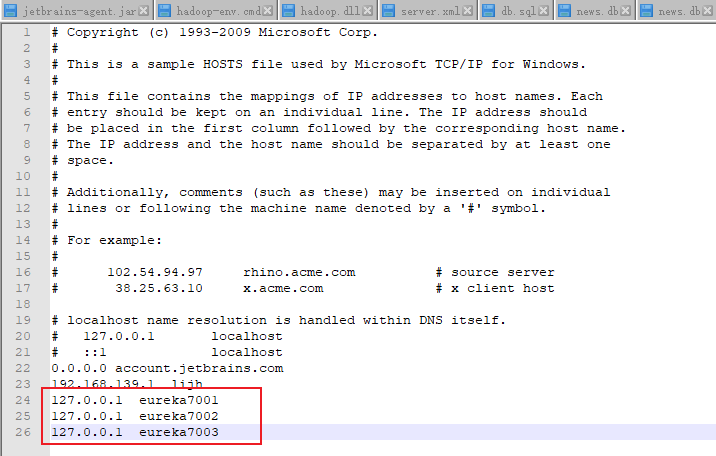Close the db.sql tab
The height and width of the screenshot is (456, 716).
tap(543, 10)
